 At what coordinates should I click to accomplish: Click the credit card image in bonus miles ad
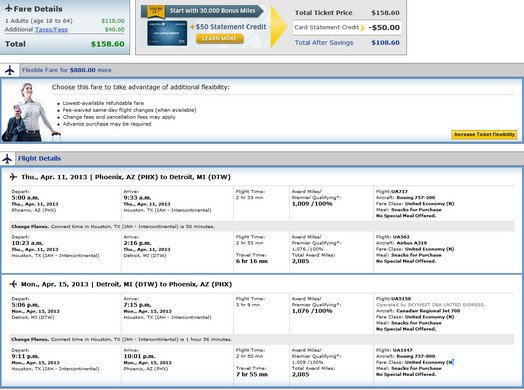coord(167,33)
